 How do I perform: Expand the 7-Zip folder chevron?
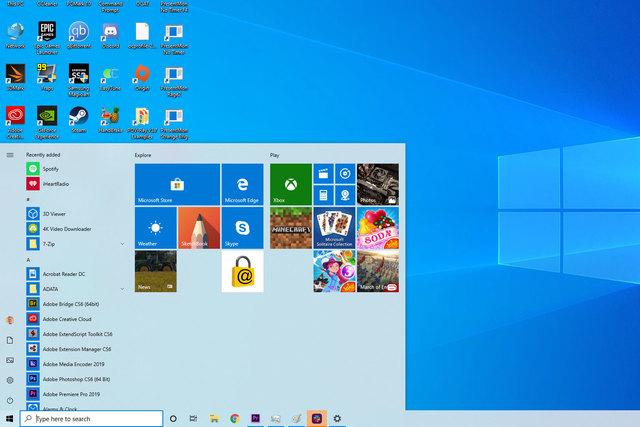coord(122,244)
